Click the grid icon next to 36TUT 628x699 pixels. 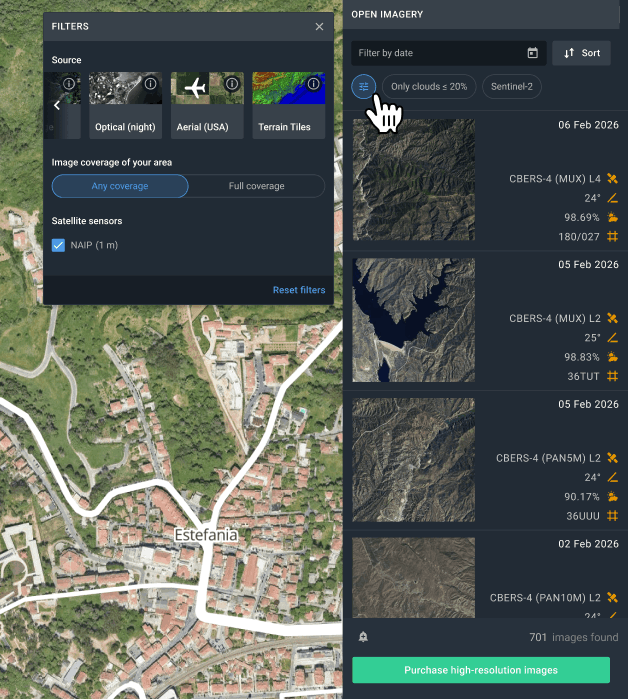(x=612, y=376)
